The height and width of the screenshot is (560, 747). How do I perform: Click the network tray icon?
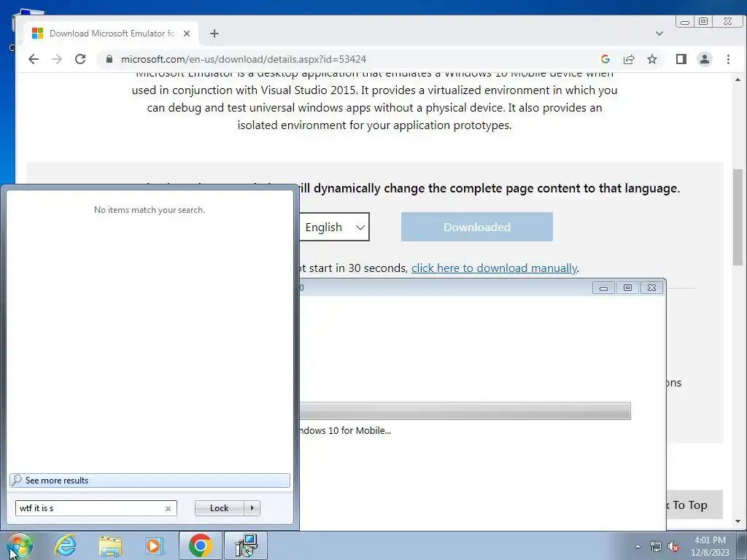(x=656, y=546)
